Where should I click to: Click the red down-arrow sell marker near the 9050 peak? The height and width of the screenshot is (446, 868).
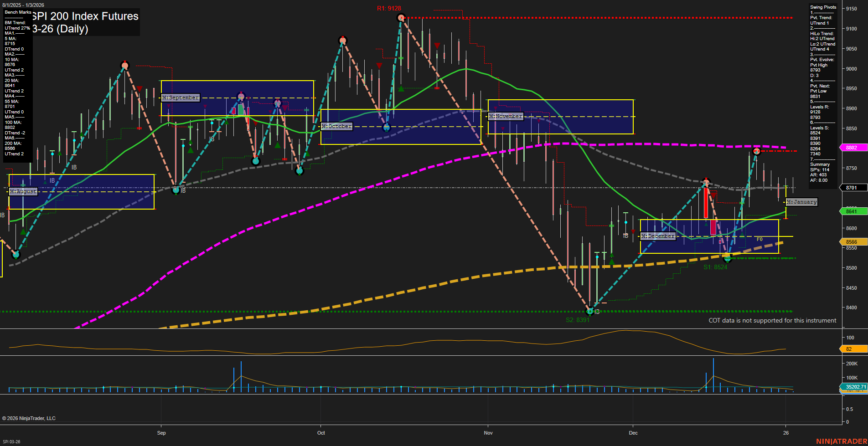click(x=436, y=45)
